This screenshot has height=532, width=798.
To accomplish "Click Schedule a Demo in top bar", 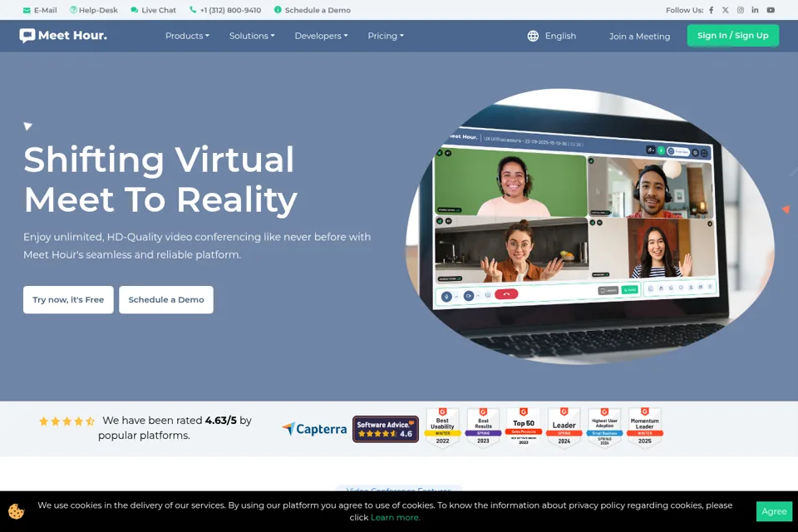I will (313, 10).
